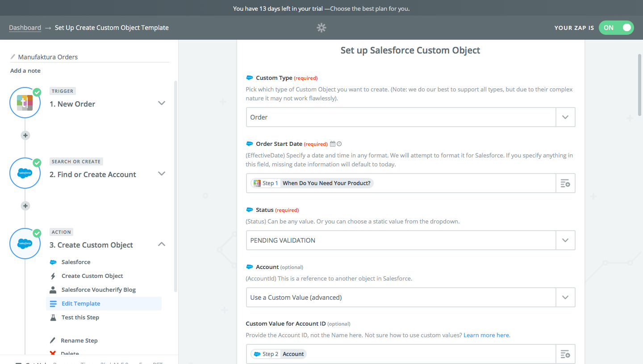Open the Custom Type dropdown
Image resolution: width=643 pixels, height=364 pixels.
point(565,117)
